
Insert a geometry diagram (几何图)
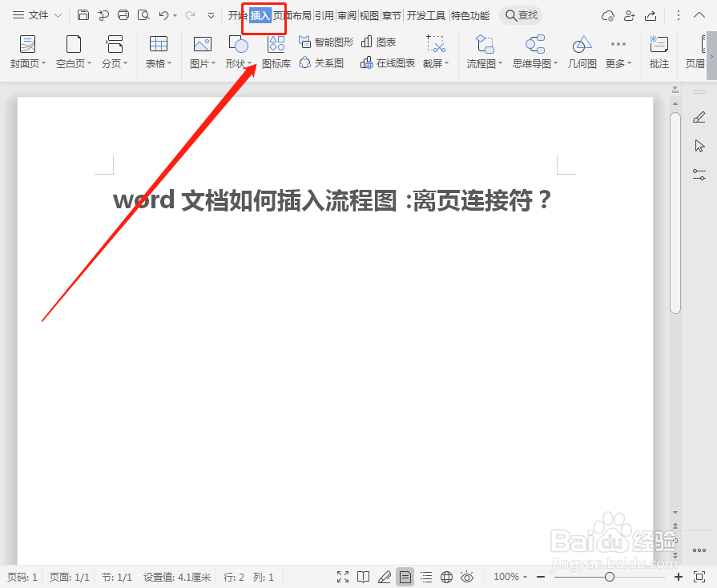(582, 51)
